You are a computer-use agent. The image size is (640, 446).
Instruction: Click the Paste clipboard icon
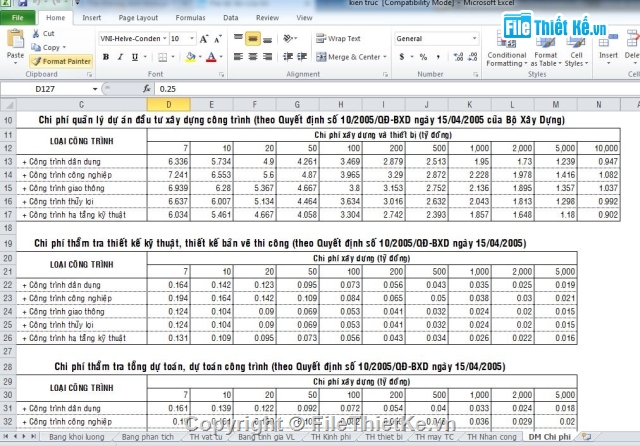(15, 40)
